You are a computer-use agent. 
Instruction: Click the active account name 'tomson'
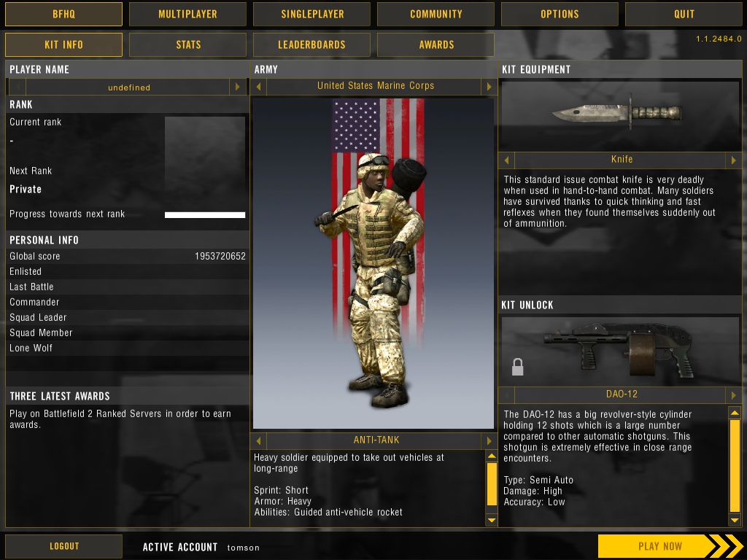click(x=243, y=548)
